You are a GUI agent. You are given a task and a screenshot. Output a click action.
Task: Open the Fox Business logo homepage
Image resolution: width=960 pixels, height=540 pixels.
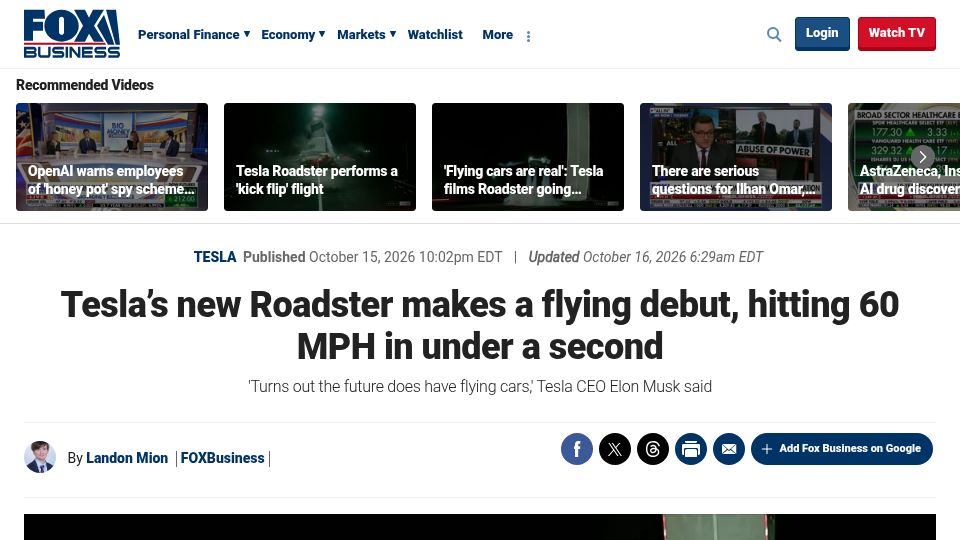point(72,34)
